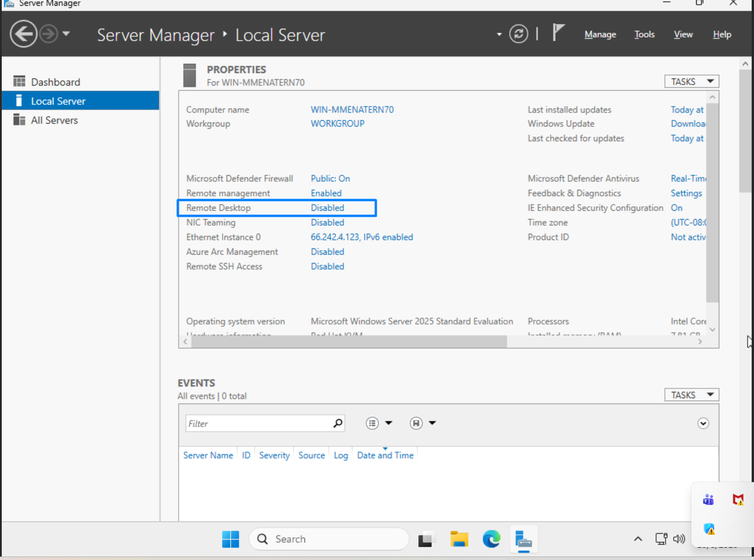Go back with the back arrow

tap(23, 34)
